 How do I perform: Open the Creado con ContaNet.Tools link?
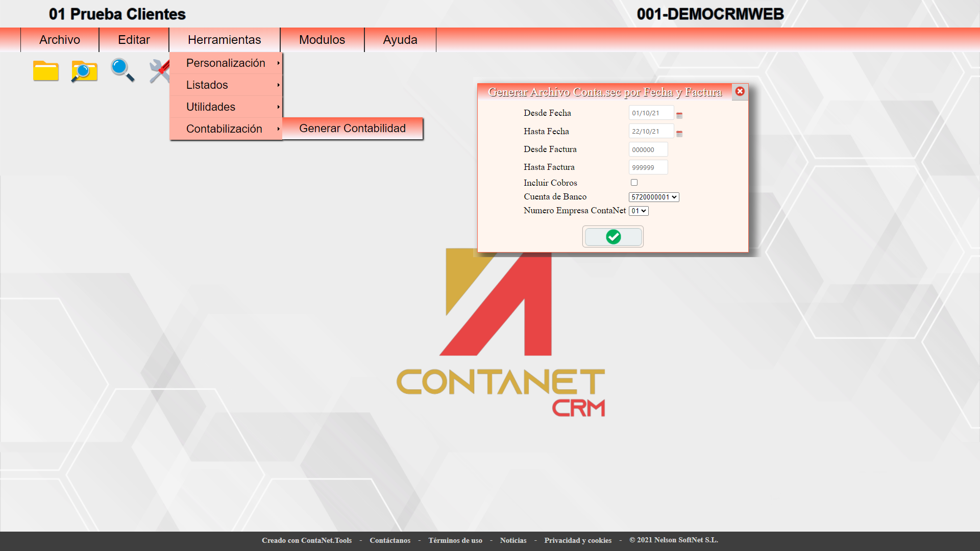pos(307,540)
